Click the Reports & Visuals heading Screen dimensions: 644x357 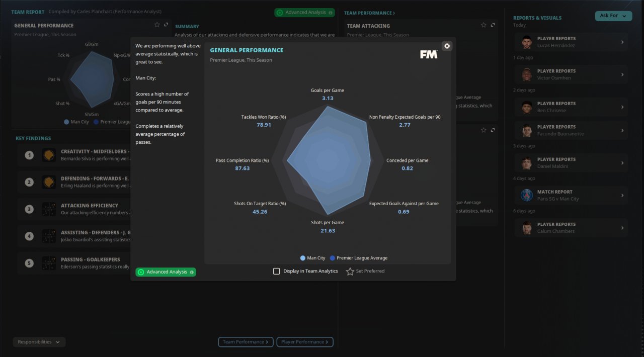coord(537,18)
